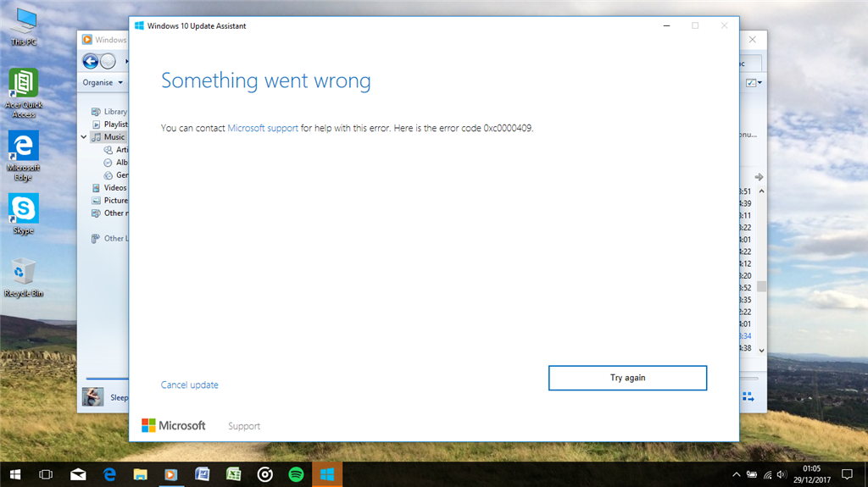This screenshot has width=868, height=487.
Task: Close the Windows Media Player window
Action: 753,39
